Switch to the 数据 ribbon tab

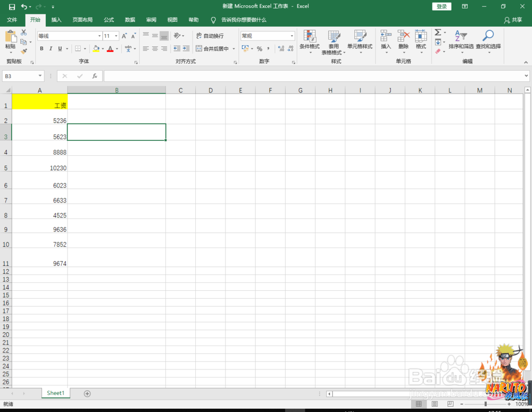(130, 20)
